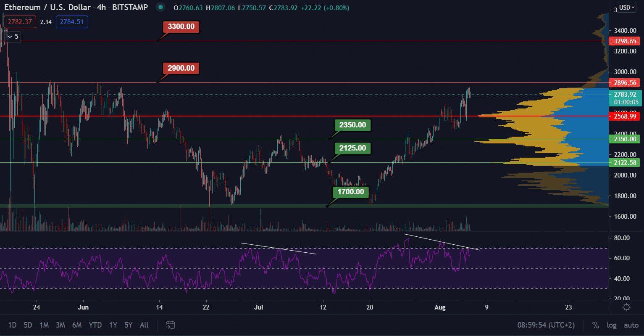Toggle log scale on price axis

612,325
